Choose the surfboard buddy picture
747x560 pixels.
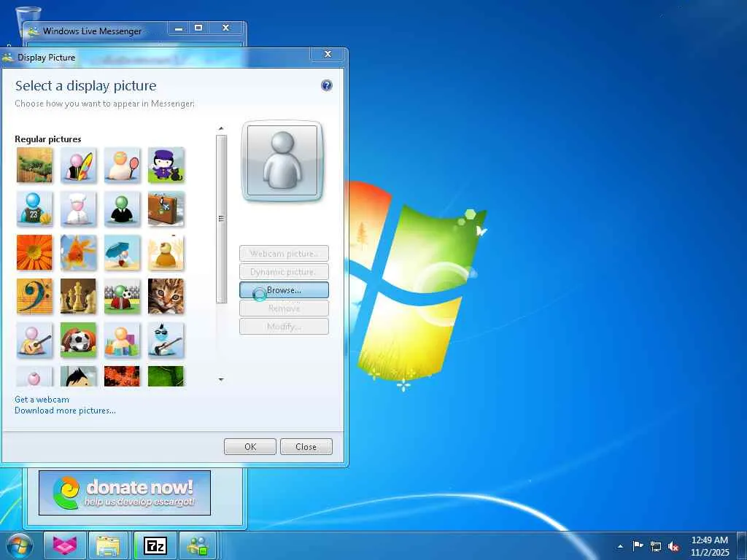click(x=79, y=165)
